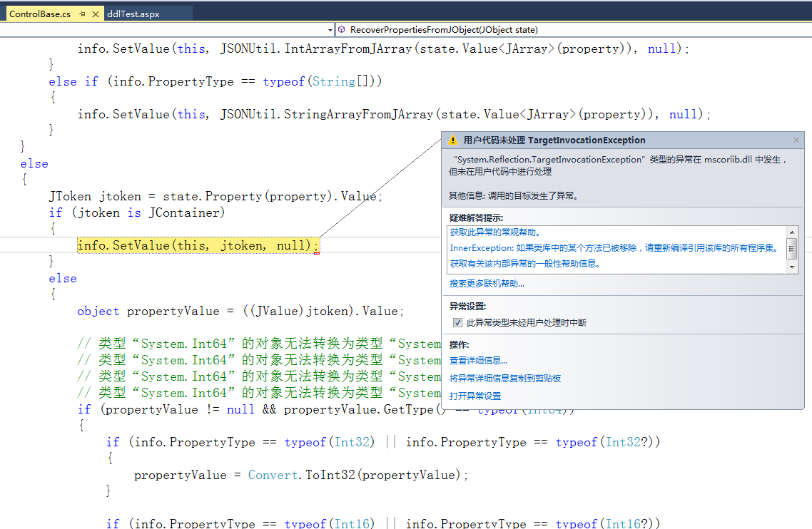Click the red error marker after SetValue line
The image size is (812, 529).
pyautogui.click(x=316, y=252)
